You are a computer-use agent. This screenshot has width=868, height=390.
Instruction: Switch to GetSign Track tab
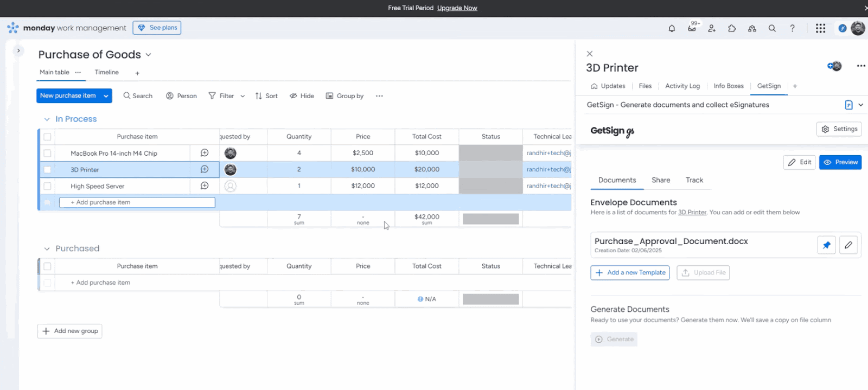pos(694,180)
